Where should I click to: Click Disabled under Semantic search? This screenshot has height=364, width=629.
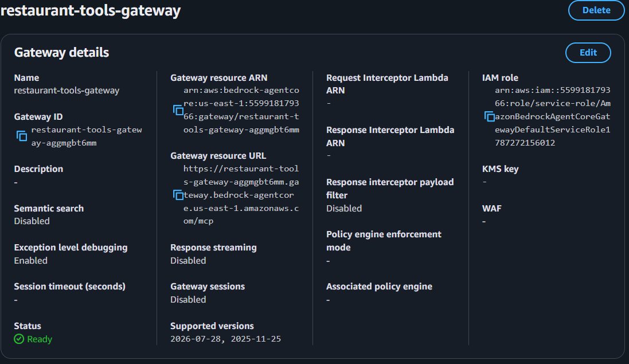pos(32,221)
